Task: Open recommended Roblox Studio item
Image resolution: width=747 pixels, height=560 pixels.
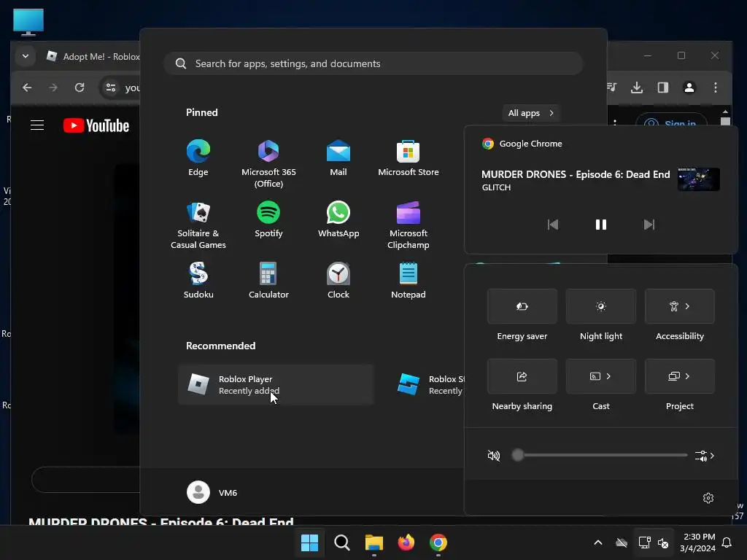Action: coord(429,385)
